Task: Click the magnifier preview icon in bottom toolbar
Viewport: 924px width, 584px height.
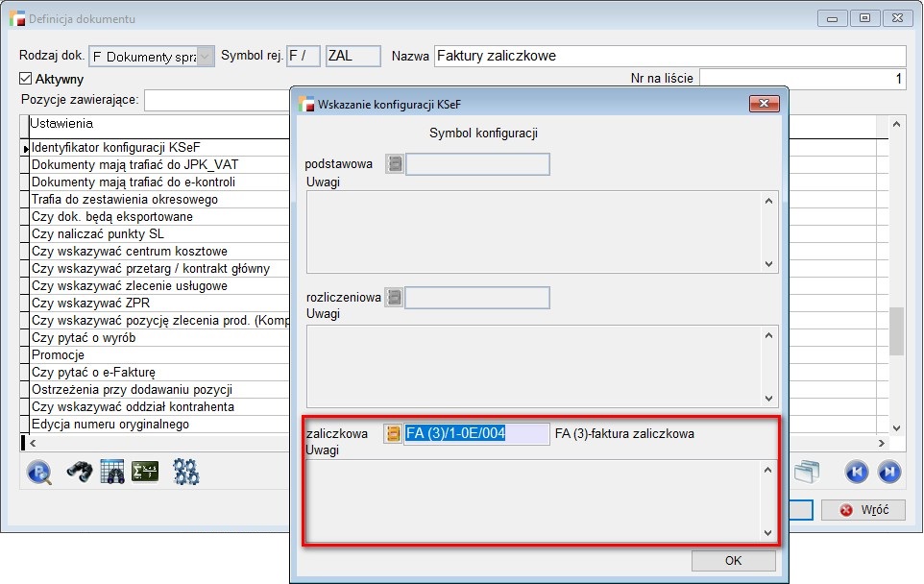Action: (39, 472)
